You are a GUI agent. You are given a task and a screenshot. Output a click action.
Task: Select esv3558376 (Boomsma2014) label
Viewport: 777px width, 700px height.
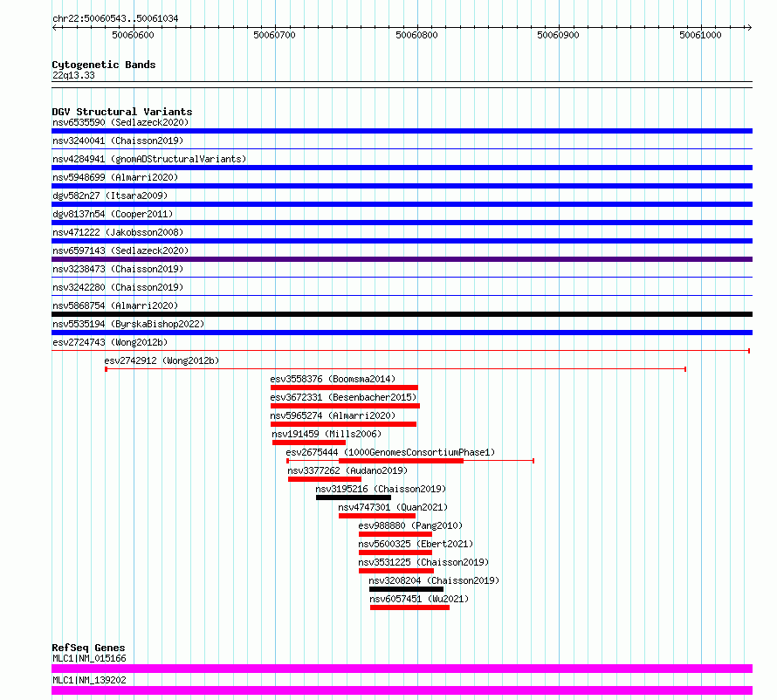pyautogui.click(x=333, y=379)
